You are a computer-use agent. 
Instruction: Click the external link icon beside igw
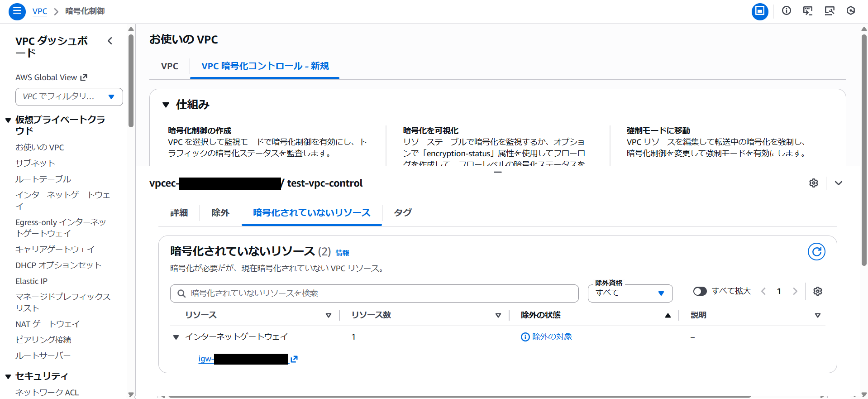pos(294,359)
